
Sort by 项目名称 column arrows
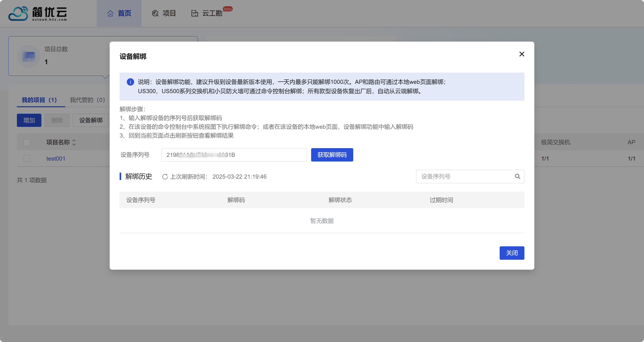pyautogui.click(x=74, y=142)
